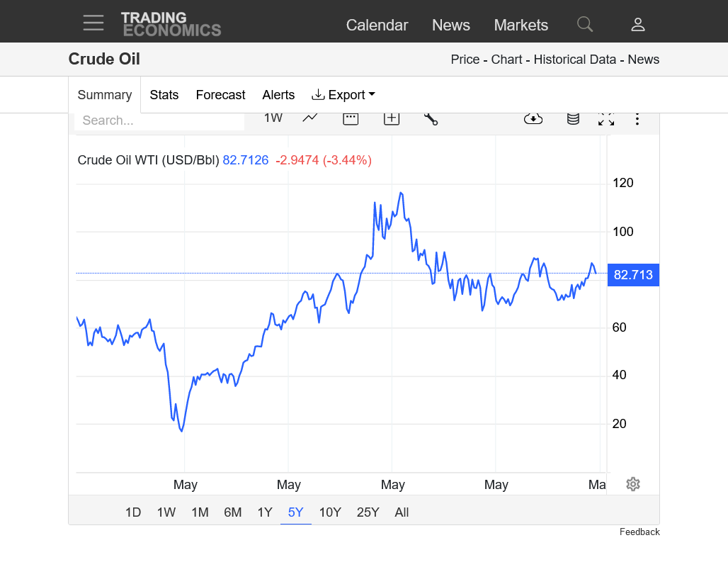
Task: Select the 1D time range
Action: (x=133, y=512)
